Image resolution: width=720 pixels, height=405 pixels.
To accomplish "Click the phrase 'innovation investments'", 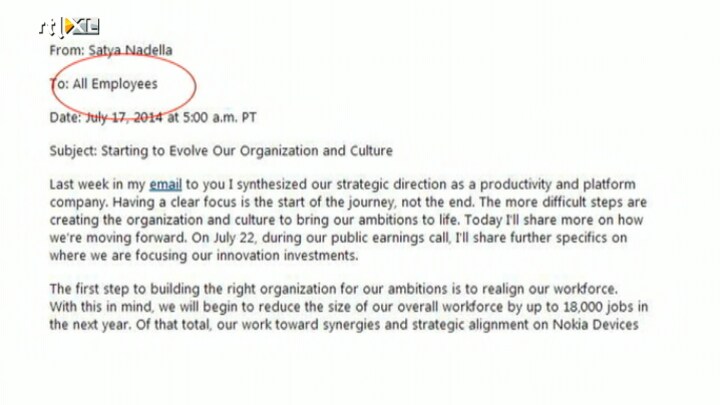I will 287,256.
